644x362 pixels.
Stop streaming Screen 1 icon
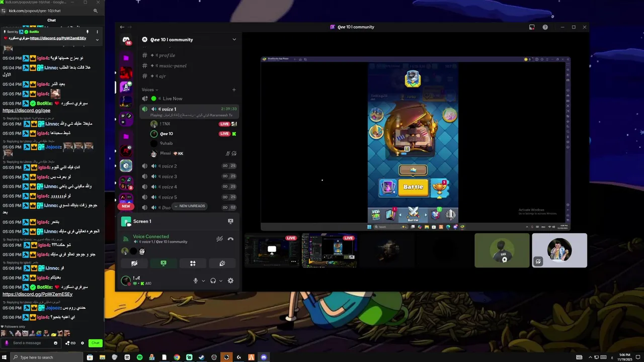coord(230,221)
